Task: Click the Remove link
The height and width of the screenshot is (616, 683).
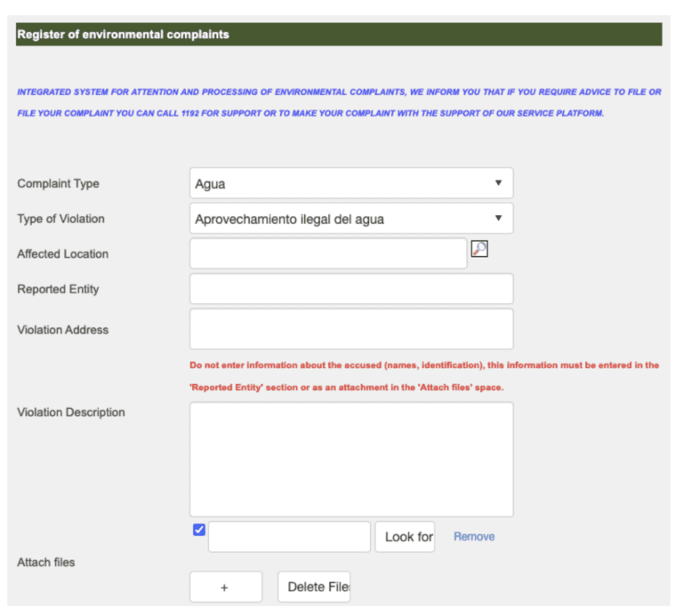Action: [x=474, y=537]
